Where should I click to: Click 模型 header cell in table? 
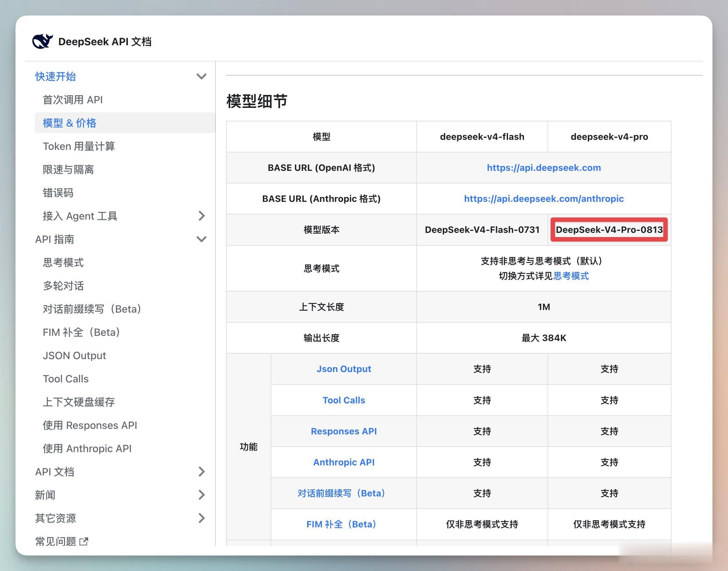point(321,137)
